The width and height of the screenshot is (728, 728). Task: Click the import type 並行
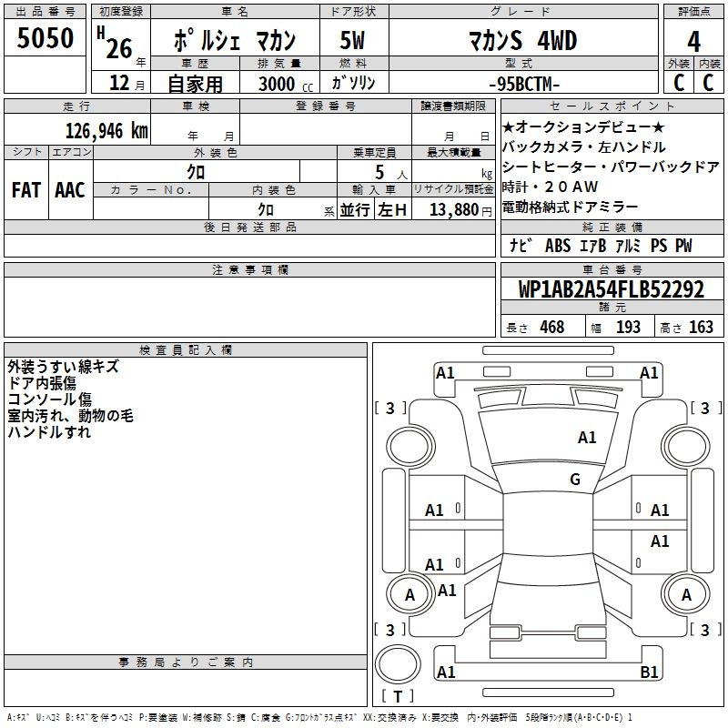(x=355, y=210)
